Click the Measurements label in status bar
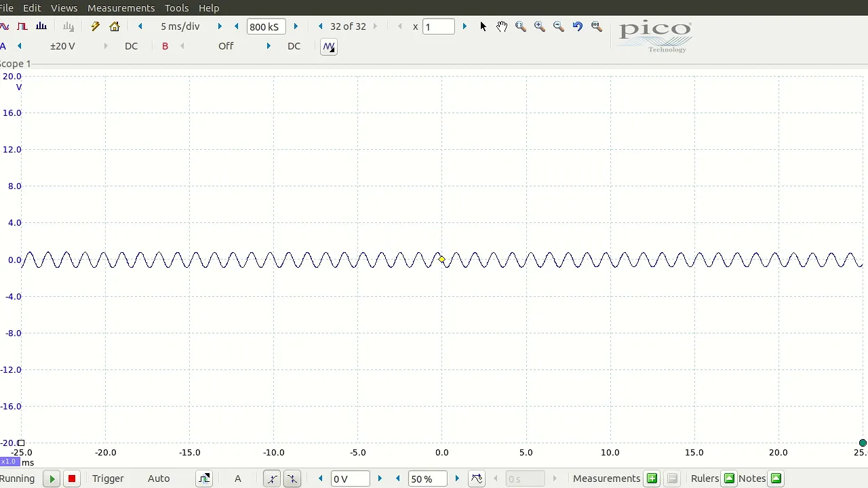Viewport: 868px width, 488px height. 606,479
